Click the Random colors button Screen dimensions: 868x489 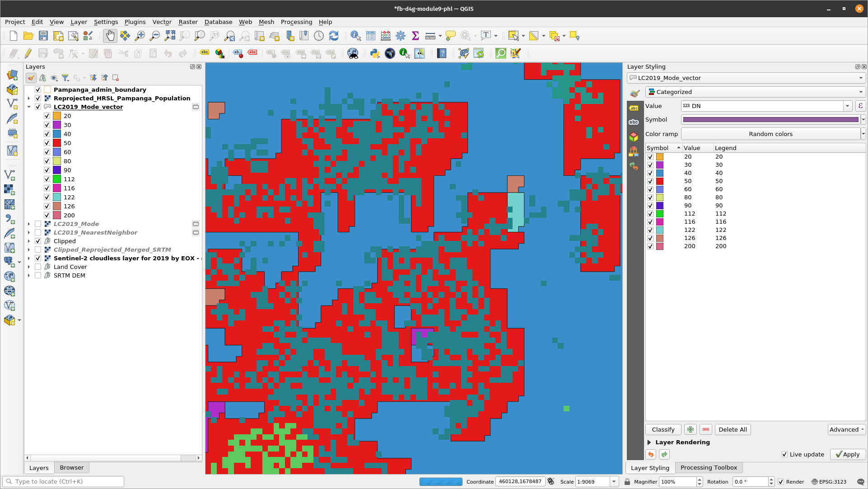[769, 134]
